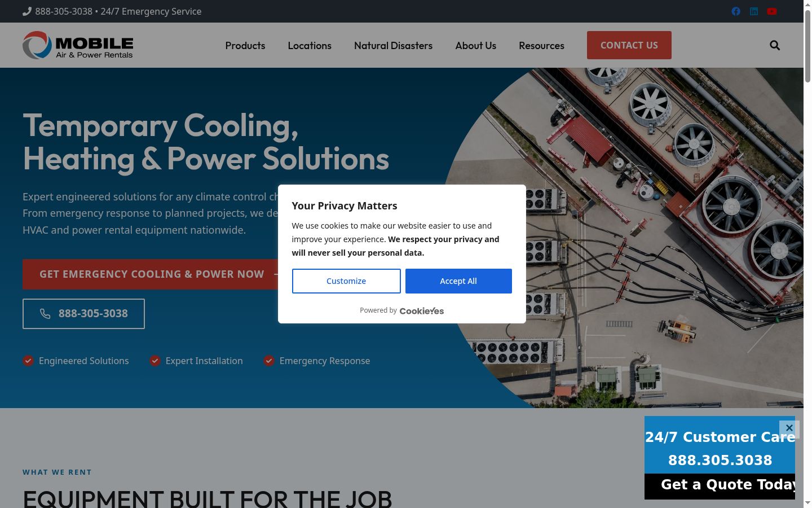The height and width of the screenshot is (508, 812).
Task: Open the LinkedIn social icon
Action: click(x=754, y=11)
